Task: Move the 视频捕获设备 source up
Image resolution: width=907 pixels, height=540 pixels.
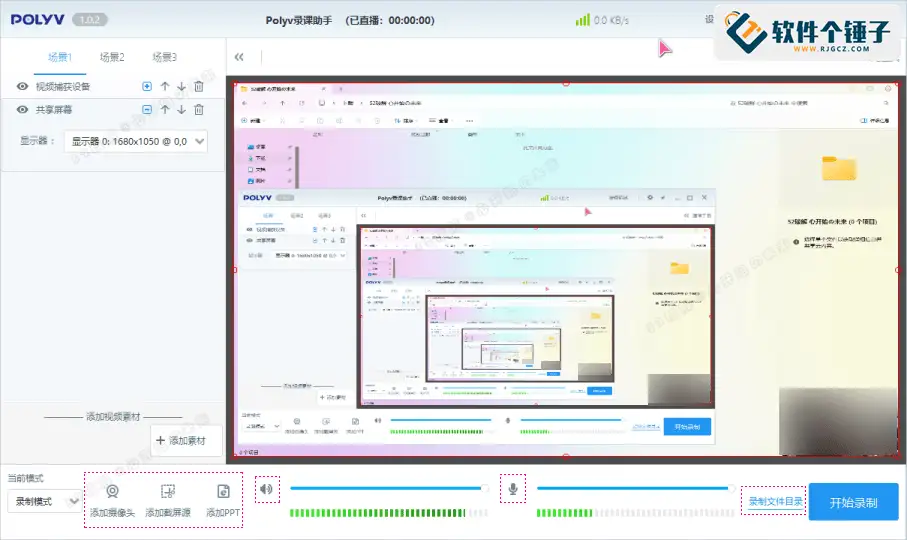Action: click(165, 86)
